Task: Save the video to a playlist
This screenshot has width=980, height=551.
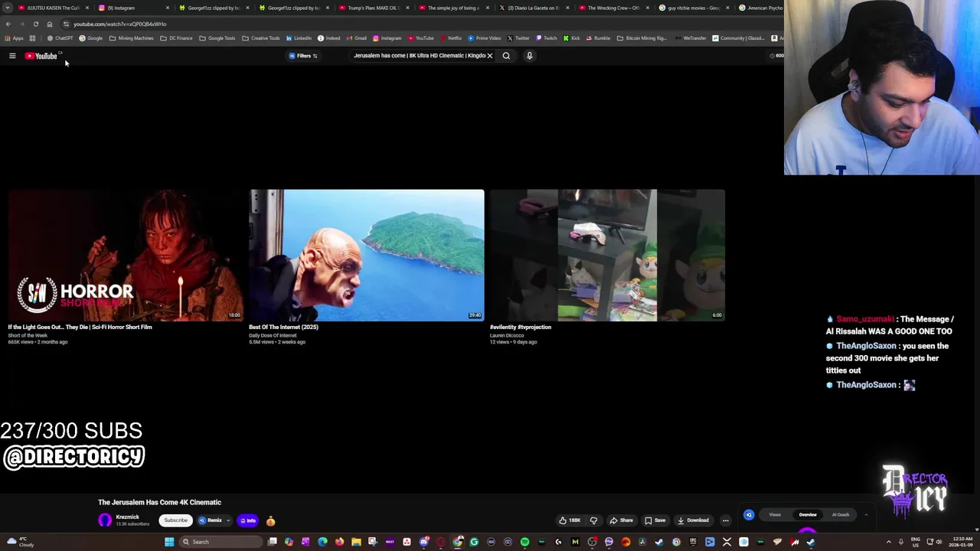Action: 655,520
